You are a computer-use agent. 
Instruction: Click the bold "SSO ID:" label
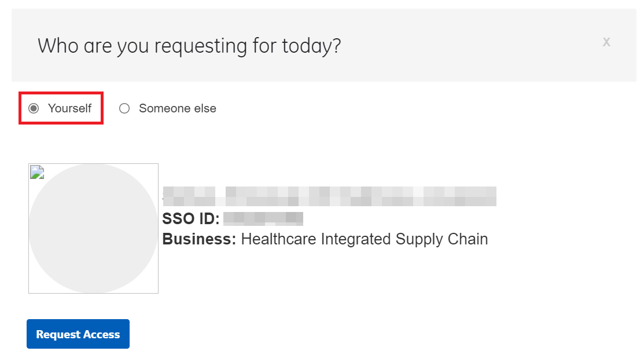click(x=191, y=219)
